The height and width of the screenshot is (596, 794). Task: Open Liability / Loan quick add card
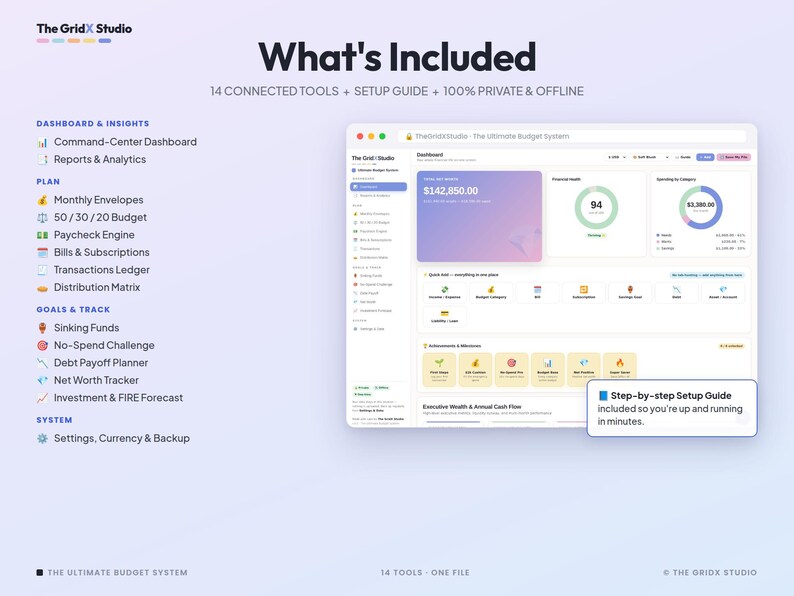coord(445,316)
